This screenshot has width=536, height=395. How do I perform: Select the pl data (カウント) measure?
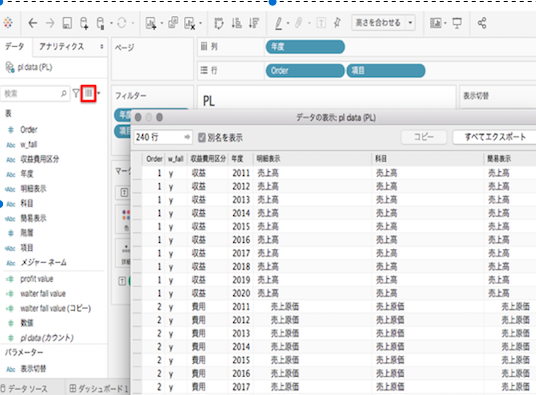point(47,338)
